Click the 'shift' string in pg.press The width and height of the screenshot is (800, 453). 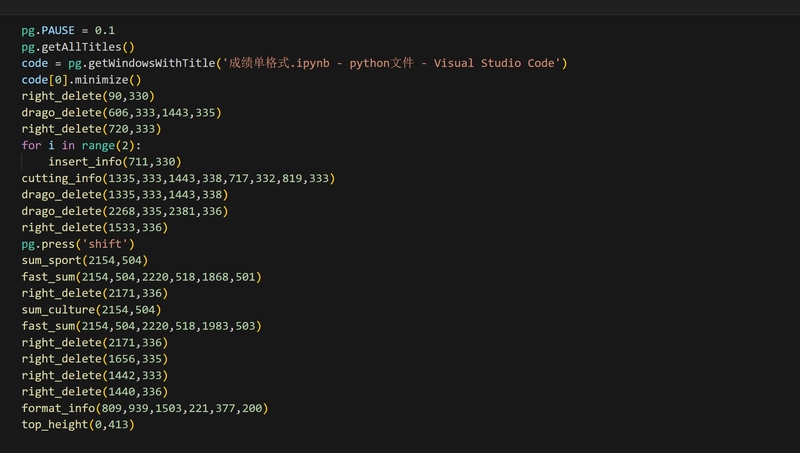(105, 244)
